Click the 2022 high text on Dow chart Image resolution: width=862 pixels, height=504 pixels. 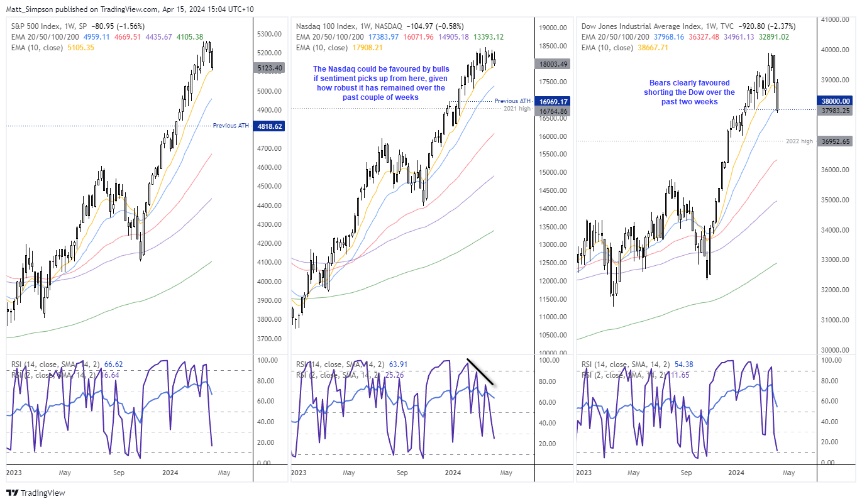click(x=800, y=141)
